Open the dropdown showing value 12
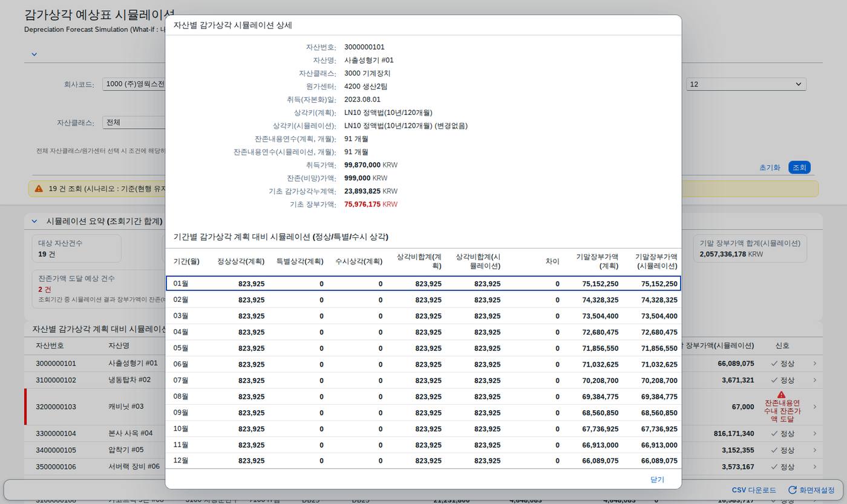This screenshot has width=847, height=504. click(x=746, y=84)
